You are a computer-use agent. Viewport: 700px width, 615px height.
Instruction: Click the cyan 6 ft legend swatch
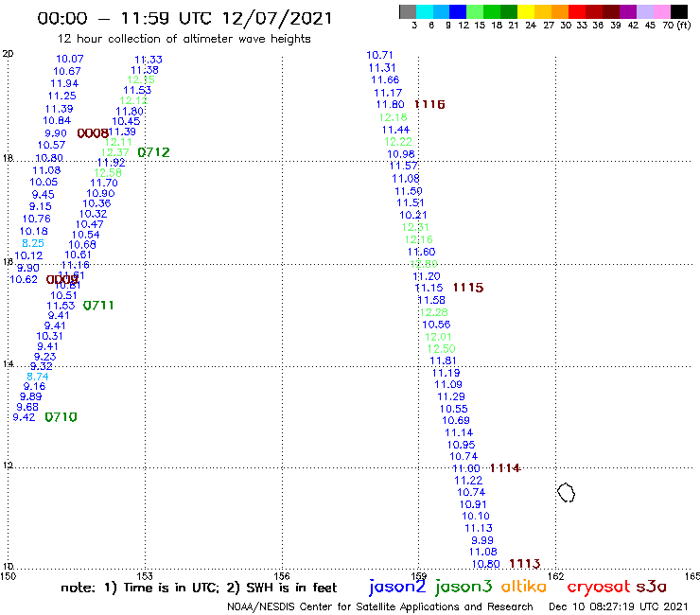(x=425, y=11)
